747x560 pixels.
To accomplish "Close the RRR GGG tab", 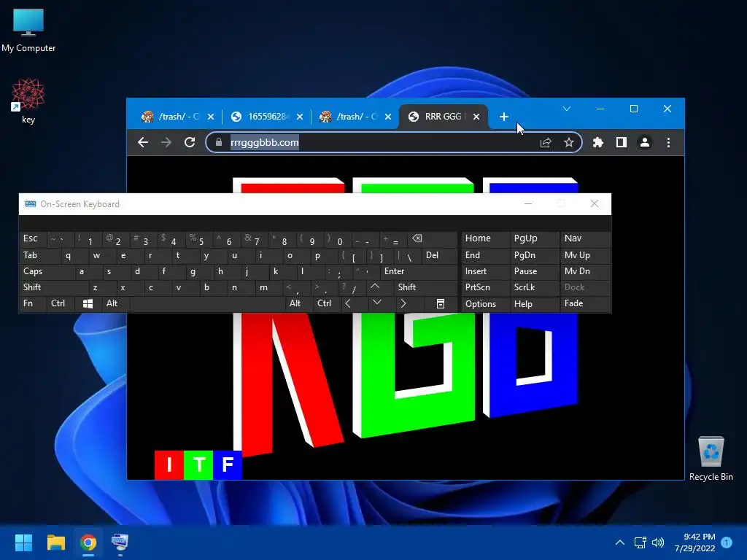I will pyautogui.click(x=476, y=117).
